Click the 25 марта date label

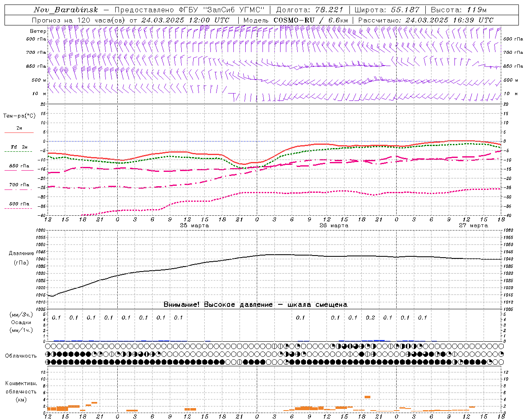tap(194, 226)
